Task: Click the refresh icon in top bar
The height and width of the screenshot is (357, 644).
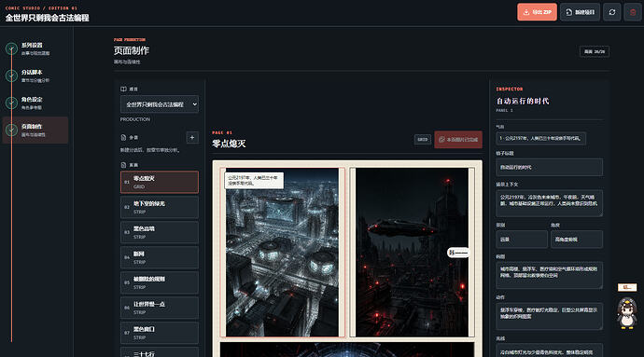Action: point(612,12)
